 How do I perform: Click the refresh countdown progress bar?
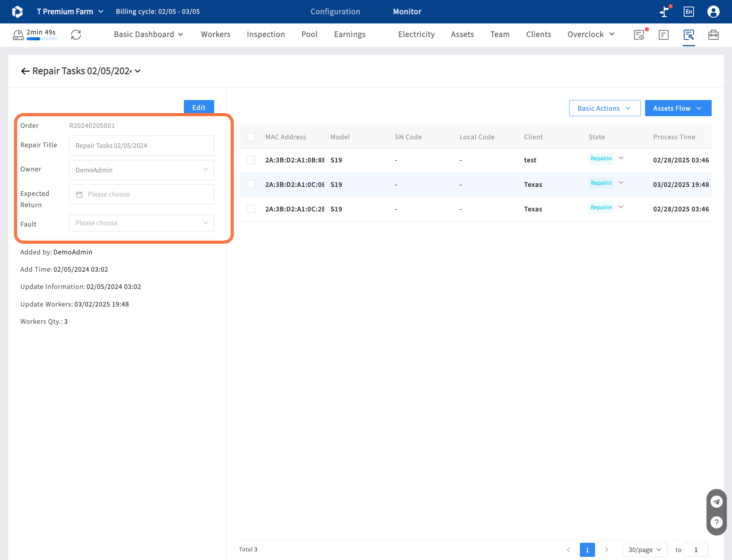(42, 39)
